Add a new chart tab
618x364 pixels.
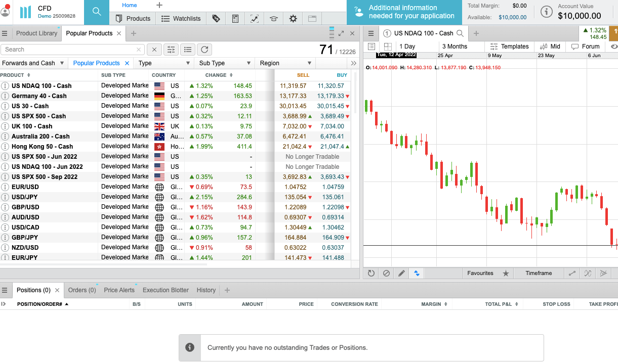pyautogui.click(x=476, y=33)
